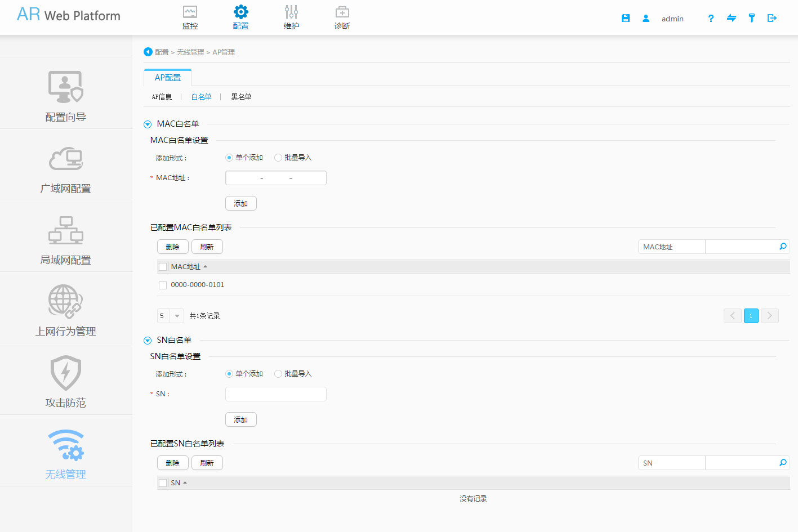The height and width of the screenshot is (532, 798).
Task: Refresh the configured MAC whitelist with 刷新
Action: pyautogui.click(x=207, y=247)
